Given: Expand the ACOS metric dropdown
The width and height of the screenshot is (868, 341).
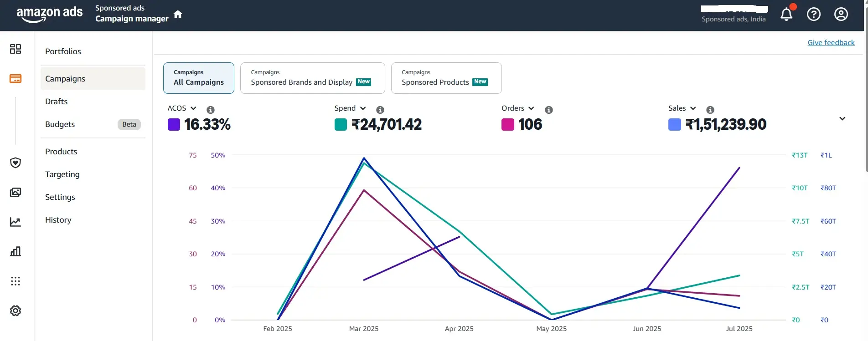Looking at the screenshot, I should tap(193, 108).
